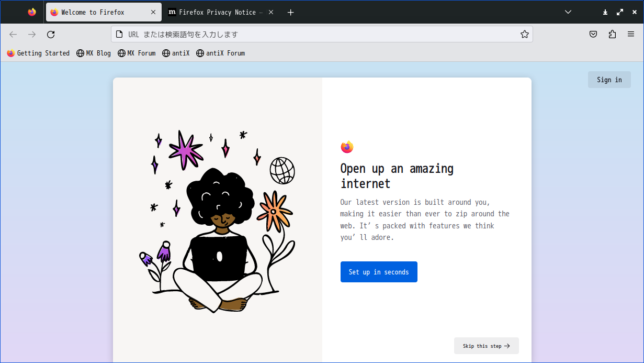Switch to the Firefox Privacy Notice tab

[x=222, y=12]
